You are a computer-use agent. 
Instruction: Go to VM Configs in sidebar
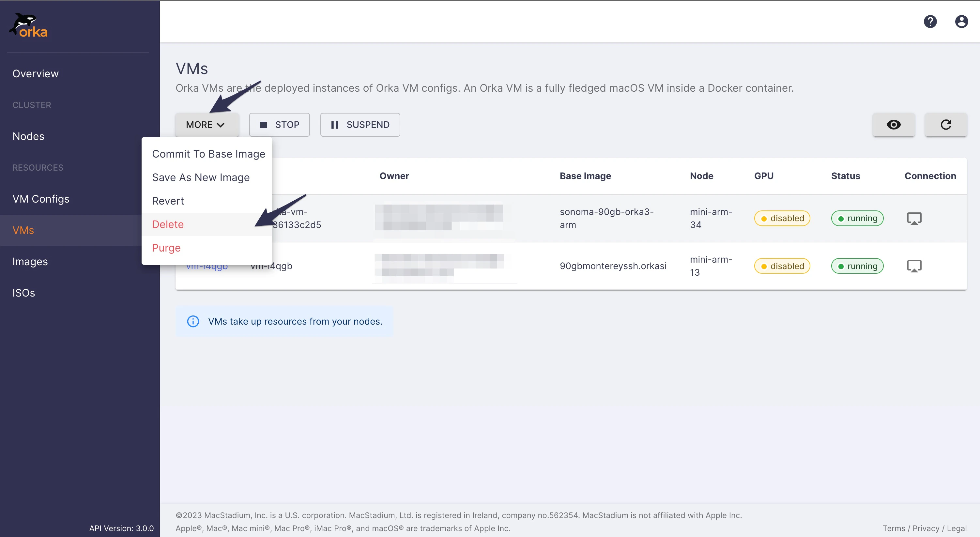(41, 199)
